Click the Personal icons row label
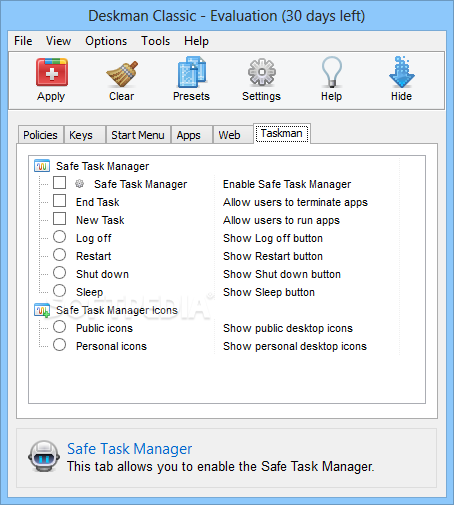 (x=111, y=346)
